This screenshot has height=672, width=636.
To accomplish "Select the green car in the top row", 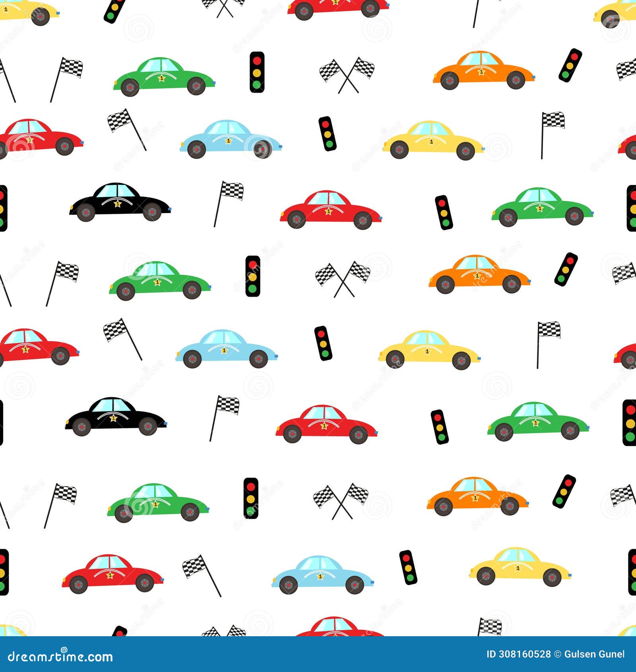I will point(163,78).
